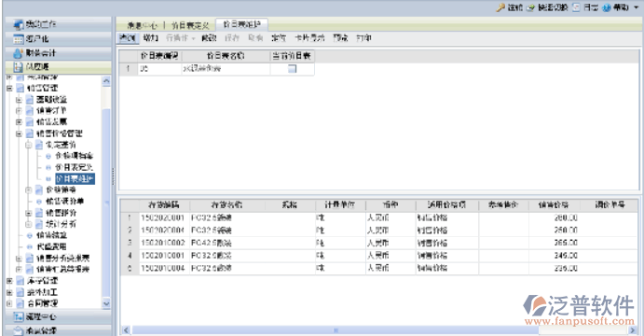The height and width of the screenshot is (336, 644).
Task: Click the key icon for 注销 (logout)
Action: coord(500,7)
